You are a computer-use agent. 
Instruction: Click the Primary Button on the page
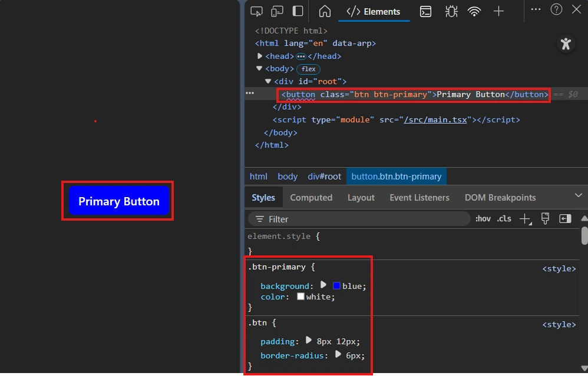pos(119,201)
